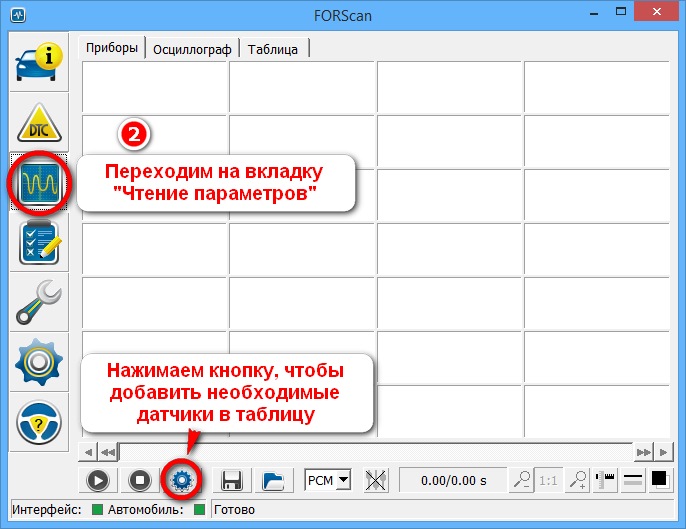Zoom in with magnifier plus icon
This screenshot has width=686, height=529.
(578, 480)
